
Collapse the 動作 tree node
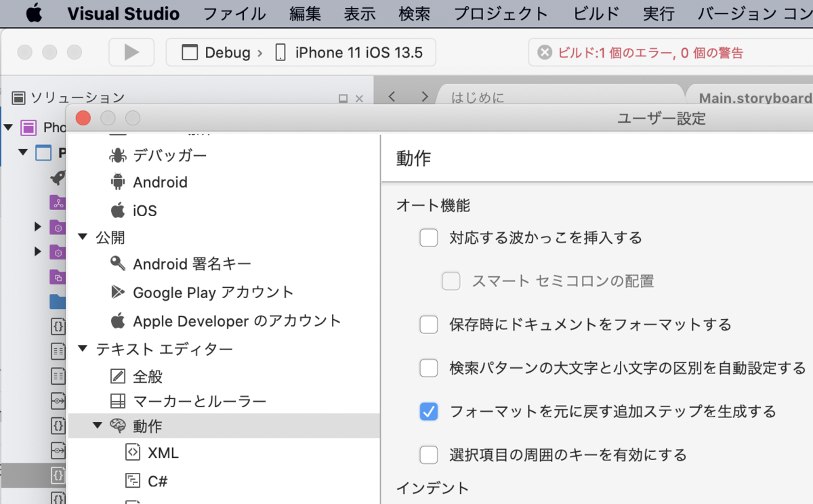click(x=97, y=425)
